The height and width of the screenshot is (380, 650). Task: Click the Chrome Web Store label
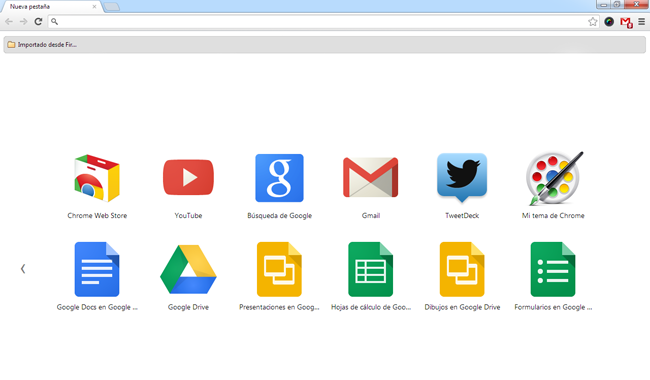point(97,215)
